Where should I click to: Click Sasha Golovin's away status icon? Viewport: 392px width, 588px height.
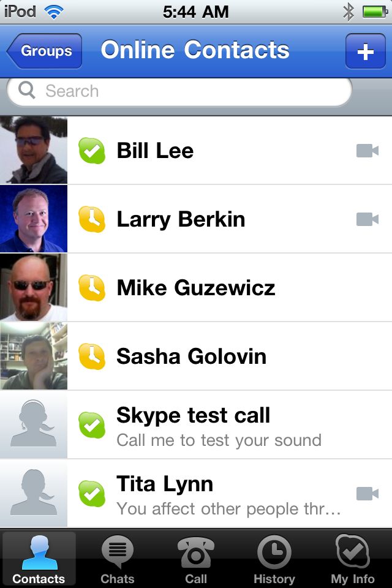92,356
